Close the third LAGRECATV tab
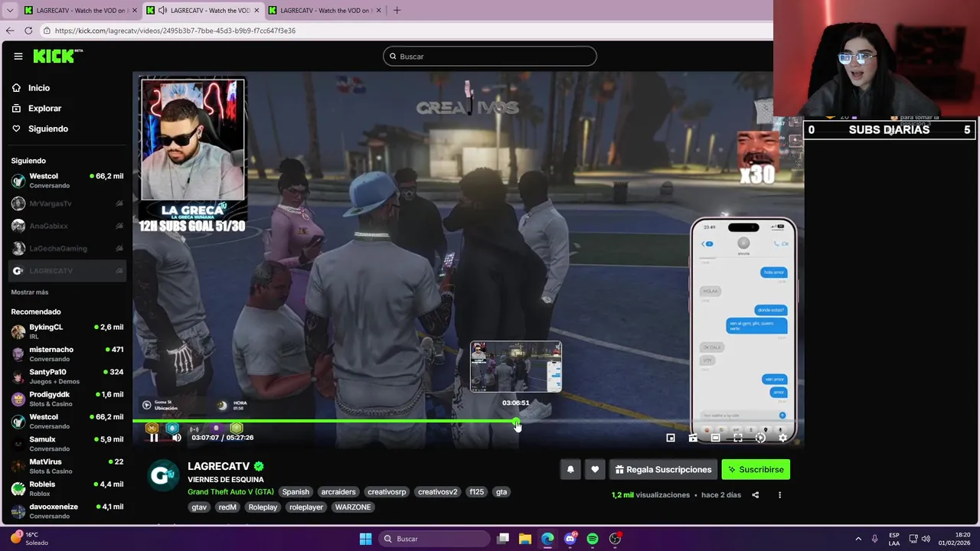This screenshot has height=551, width=980. (378, 11)
